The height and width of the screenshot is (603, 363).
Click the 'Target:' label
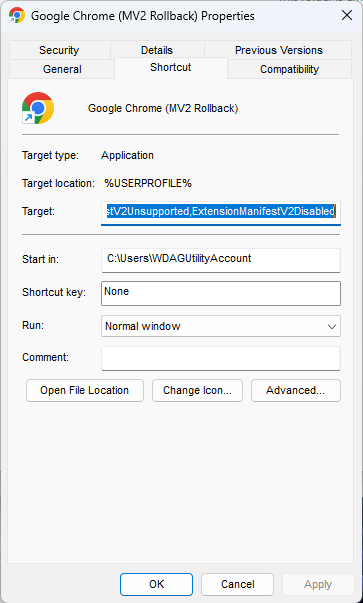click(38, 211)
